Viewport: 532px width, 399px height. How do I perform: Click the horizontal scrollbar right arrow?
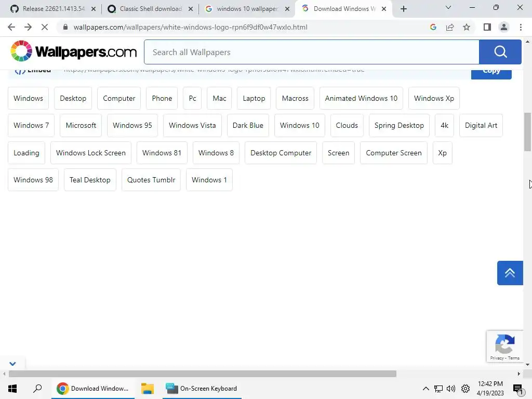pyautogui.click(x=519, y=374)
